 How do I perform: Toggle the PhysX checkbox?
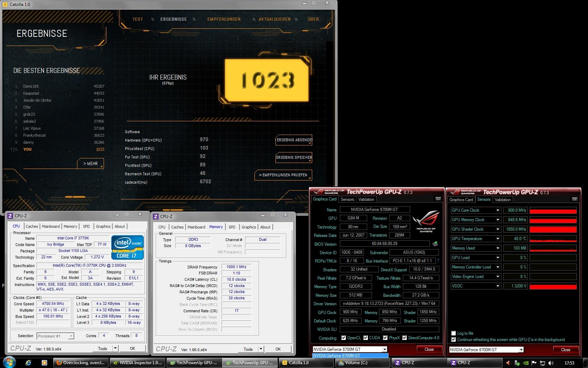[385, 338]
